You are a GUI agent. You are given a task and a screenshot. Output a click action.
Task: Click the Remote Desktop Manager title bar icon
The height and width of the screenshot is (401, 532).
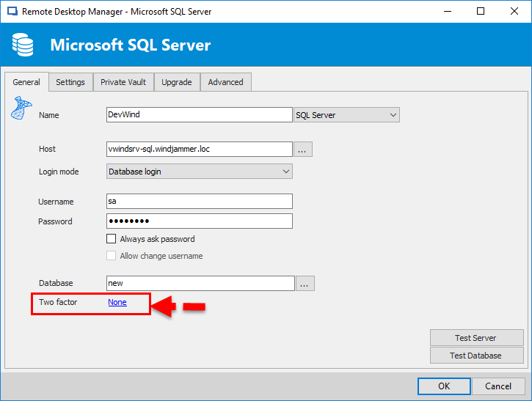[x=11, y=12]
